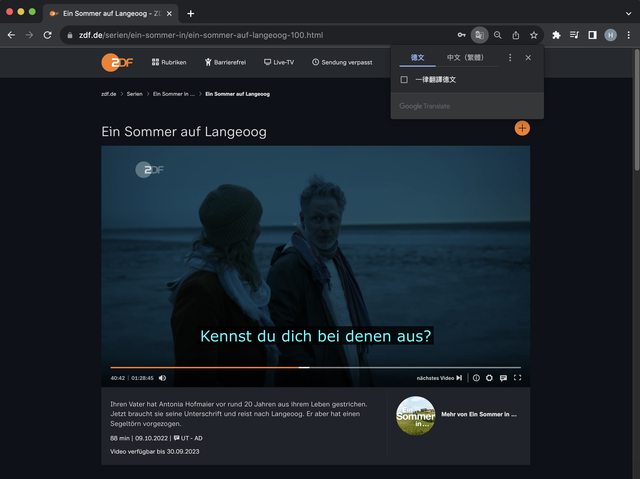Viewport: 640px width, 479px height.
Task: Bookmark this page with the star icon
Action: coord(534,35)
